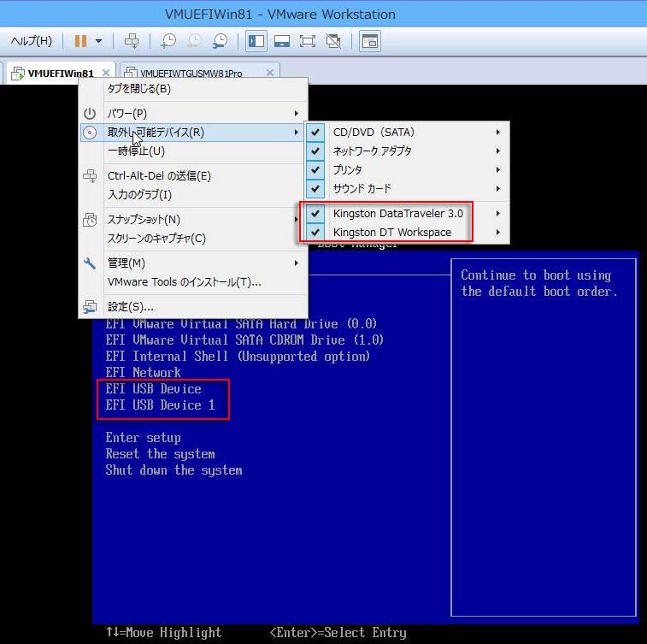Toggle the CD/DVD (SATA) checkmark
Screen dimensions: 647x644
315,132
